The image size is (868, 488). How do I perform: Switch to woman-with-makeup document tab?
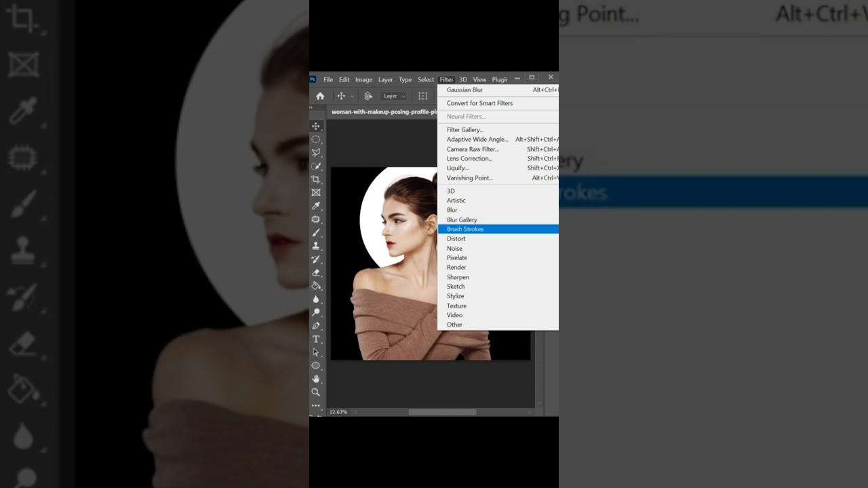pyautogui.click(x=383, y=112)
